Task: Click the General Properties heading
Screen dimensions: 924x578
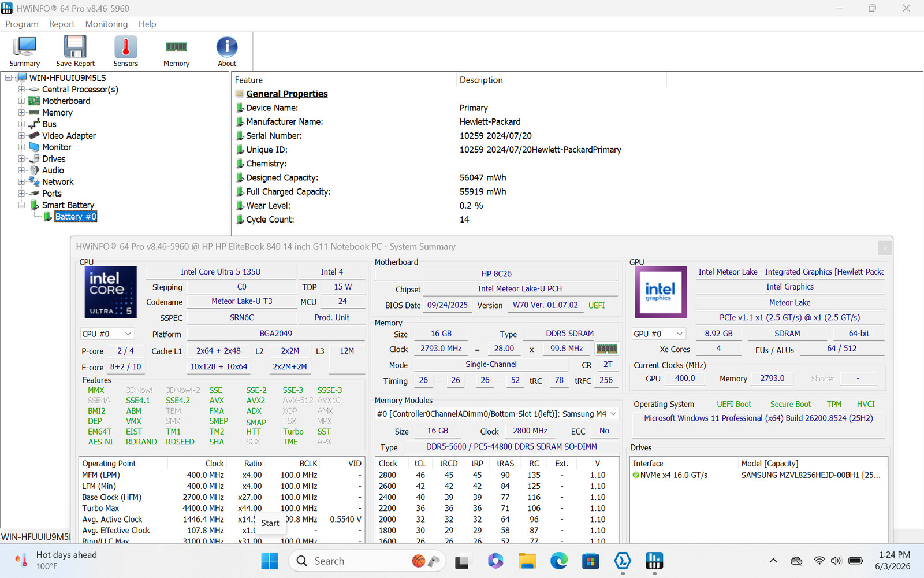Action: (287, 94)
